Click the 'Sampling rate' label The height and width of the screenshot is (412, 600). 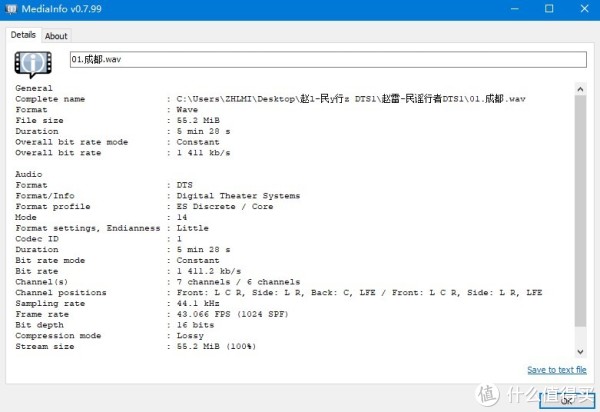click(50, 303)
